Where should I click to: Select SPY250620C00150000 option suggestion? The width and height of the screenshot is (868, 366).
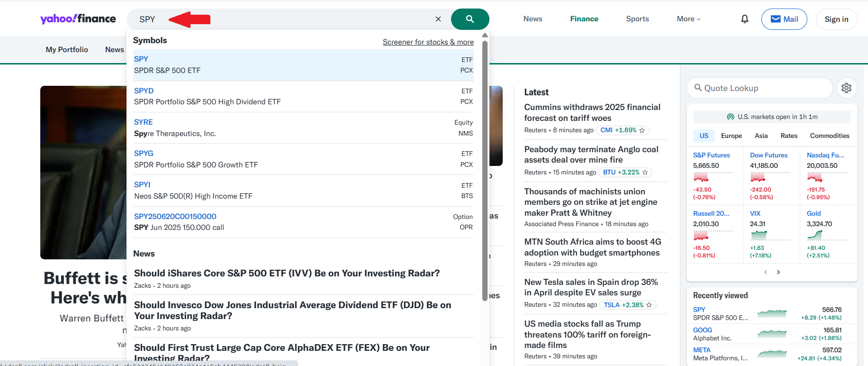tap(303, 222)
